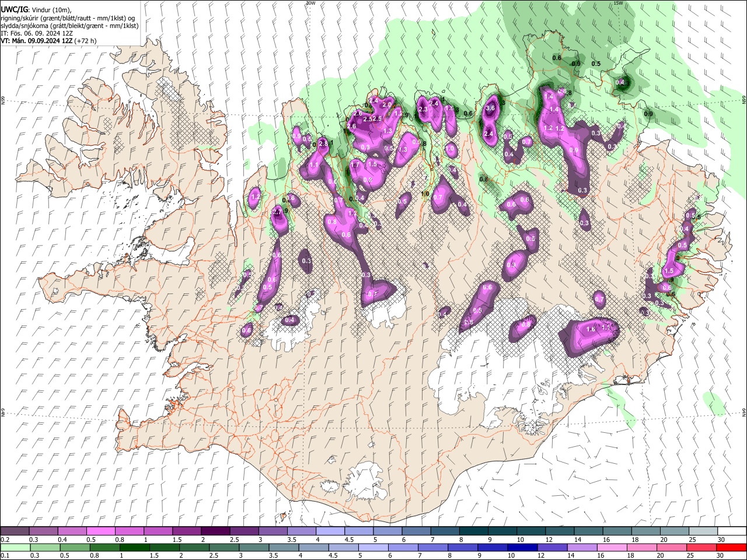Click the "IT: Fös. 06. 09. 2024 12Z" line

tap(37, 33)
